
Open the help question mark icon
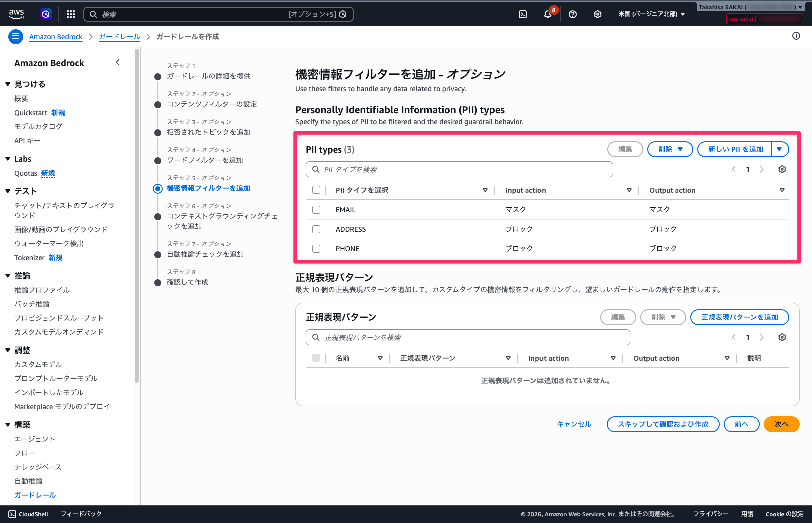pyautogui.click(x=573, y=14)
